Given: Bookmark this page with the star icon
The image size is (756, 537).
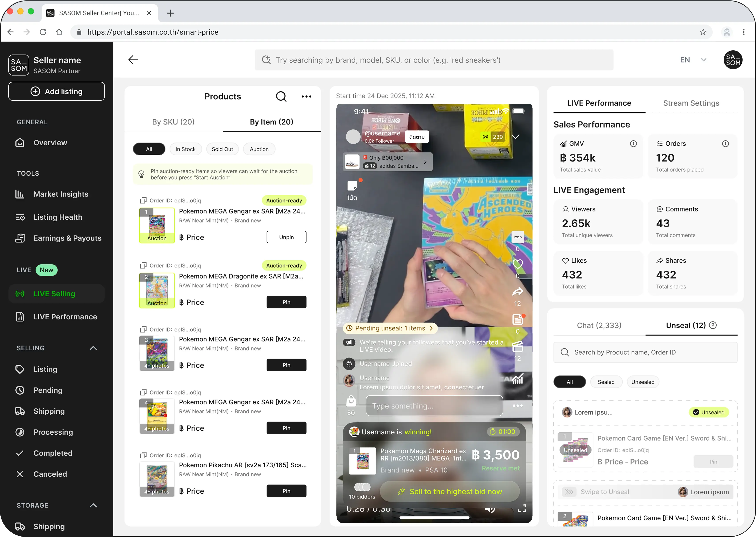Looking at the screenshot, I should [703, 32].
